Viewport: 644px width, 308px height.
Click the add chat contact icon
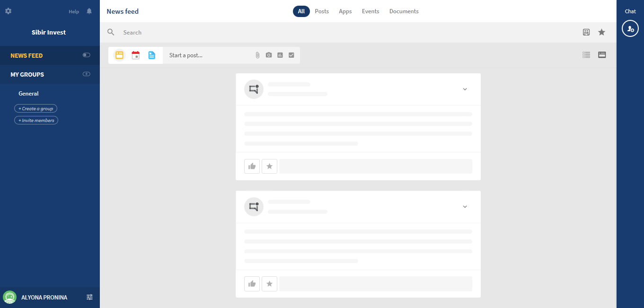[x=630, y=29]
